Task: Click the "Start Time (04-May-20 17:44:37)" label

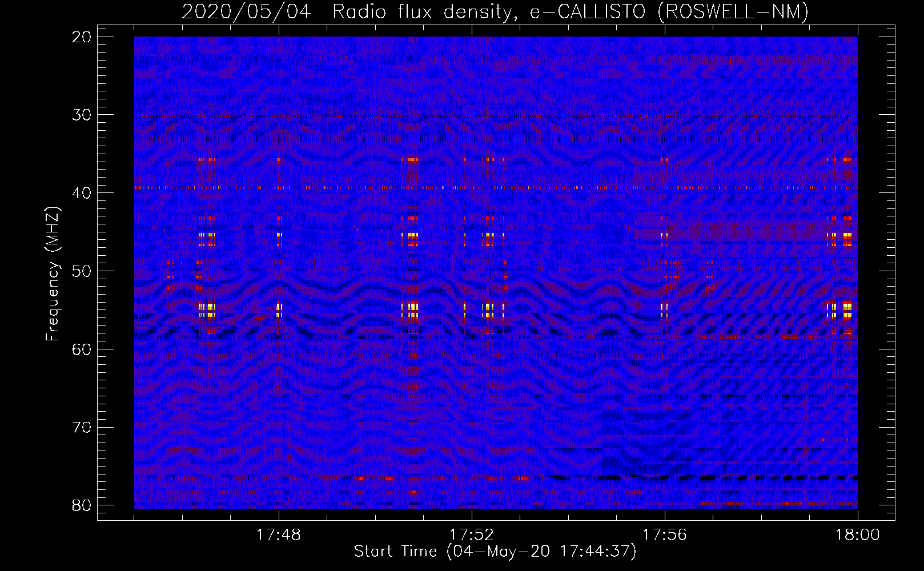Action: pos(495,552)
